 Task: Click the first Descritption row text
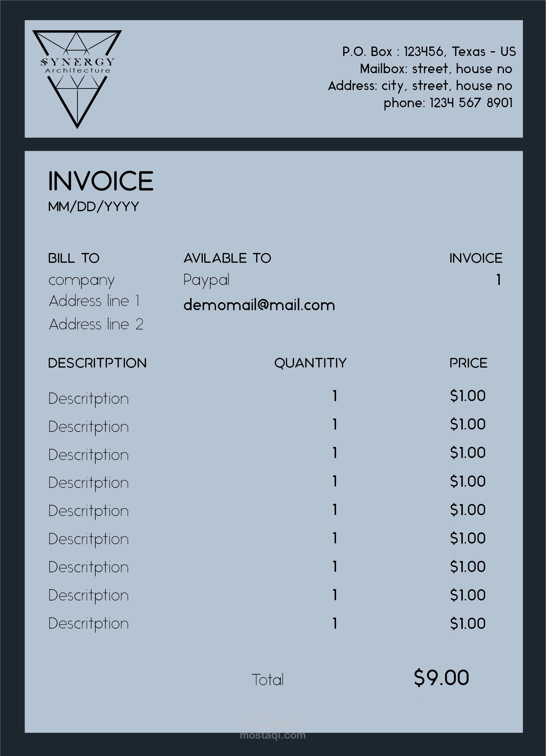coord(89,399)
